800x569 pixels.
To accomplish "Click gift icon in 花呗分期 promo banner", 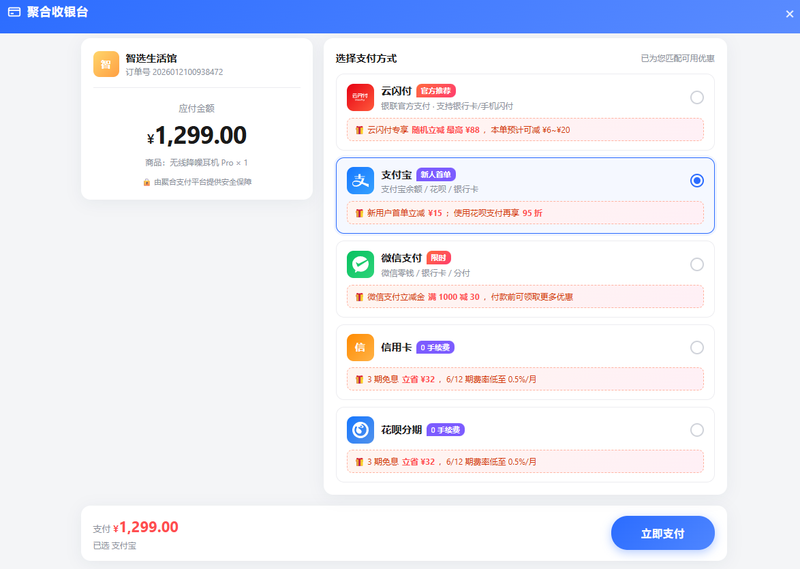I will (x=359, y=462).
